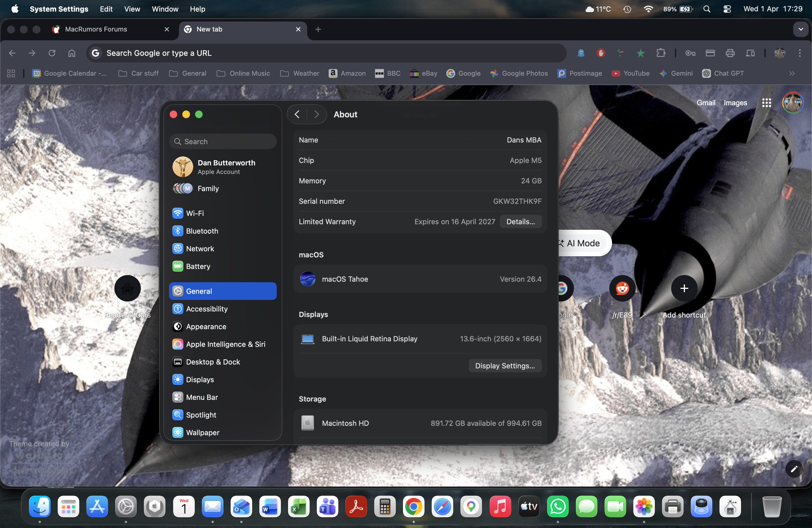Viewport: 812px width, 528px height.
Task: Open Dan Butterworth Apple Account
Action: [x=222, y=167]
